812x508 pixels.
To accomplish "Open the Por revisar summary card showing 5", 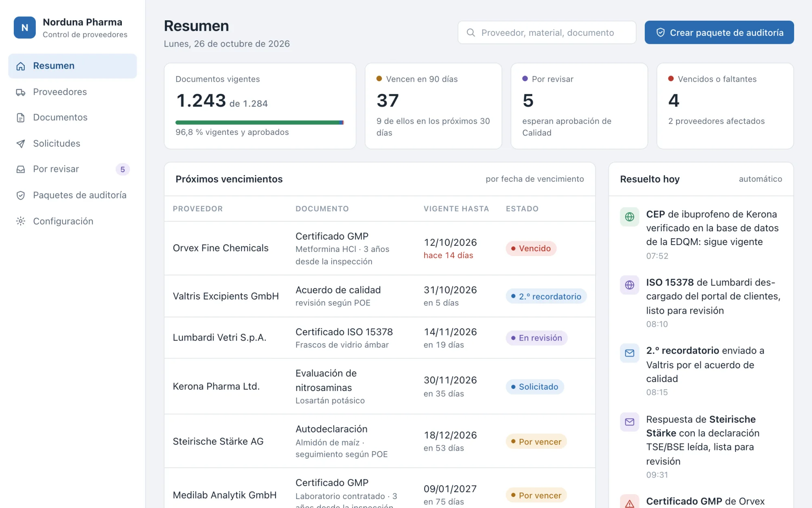I will 579,106.
